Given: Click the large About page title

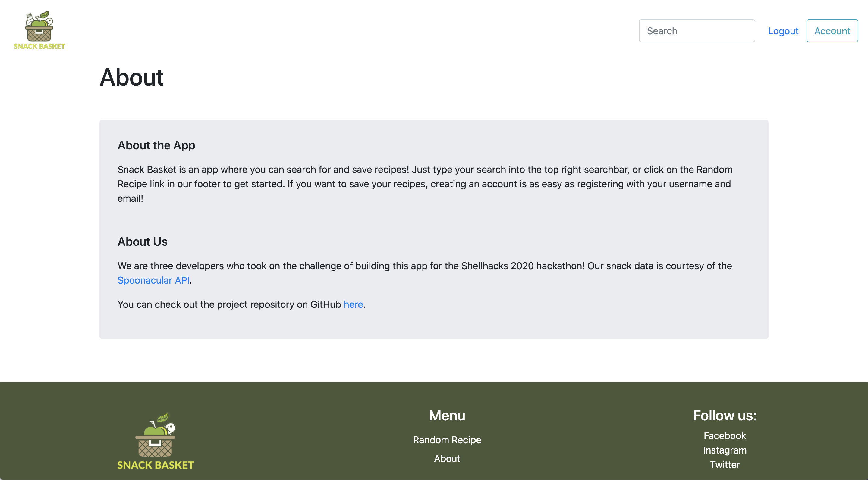Looking at the screenshot, I should [131, 77].
